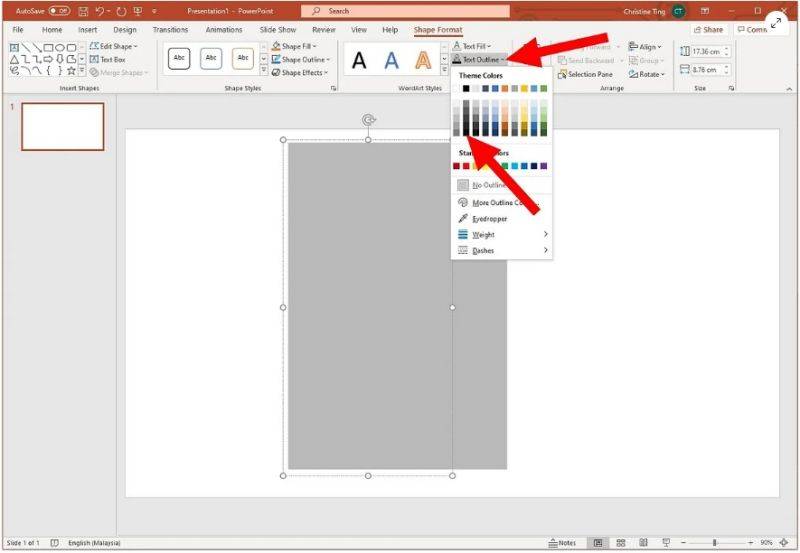Click the Search box in title bar
Viewport: 800px width, 553px height.
[x=405, y=11]
